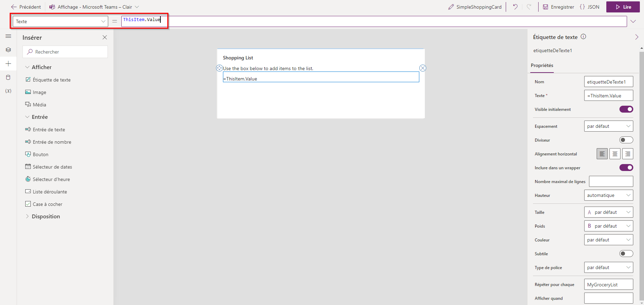Undo the last action

click(515, 7)
